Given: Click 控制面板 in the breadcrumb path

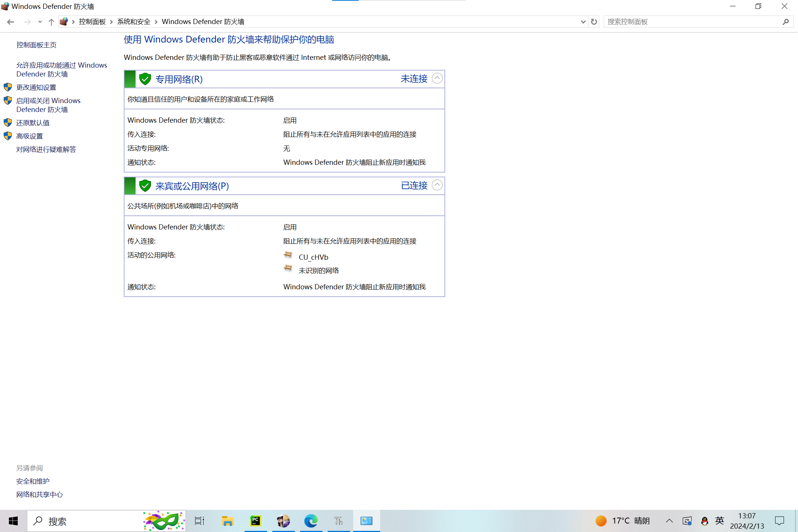Looking at the screenshot, I should coord(92,22).
